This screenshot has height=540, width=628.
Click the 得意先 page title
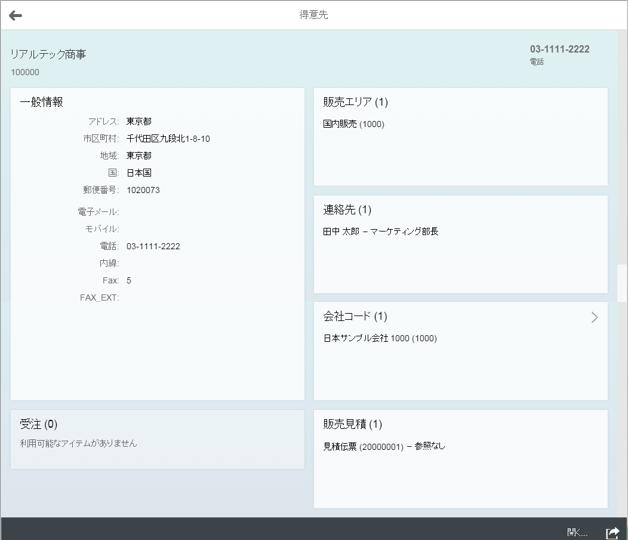click(313, 15)
